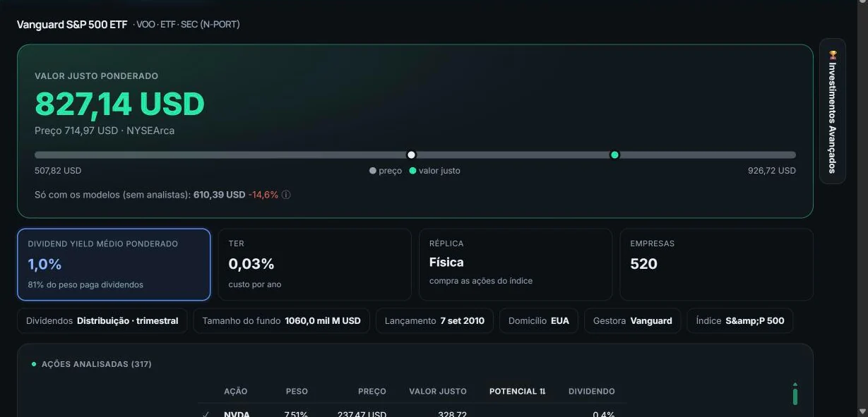Click the 'Ações Analisadas (317)' heading
Screen dimensions: 868x417
click(97, 364)
